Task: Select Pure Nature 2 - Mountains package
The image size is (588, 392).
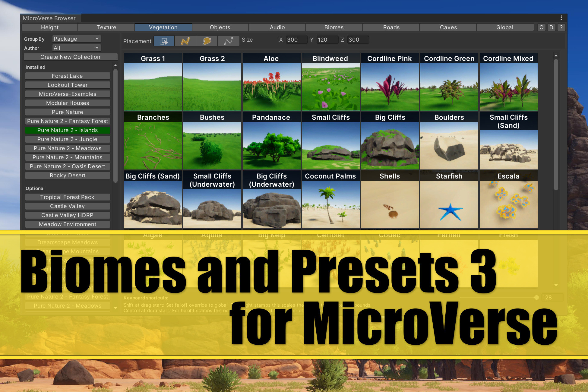Action: tap(68, 157)
